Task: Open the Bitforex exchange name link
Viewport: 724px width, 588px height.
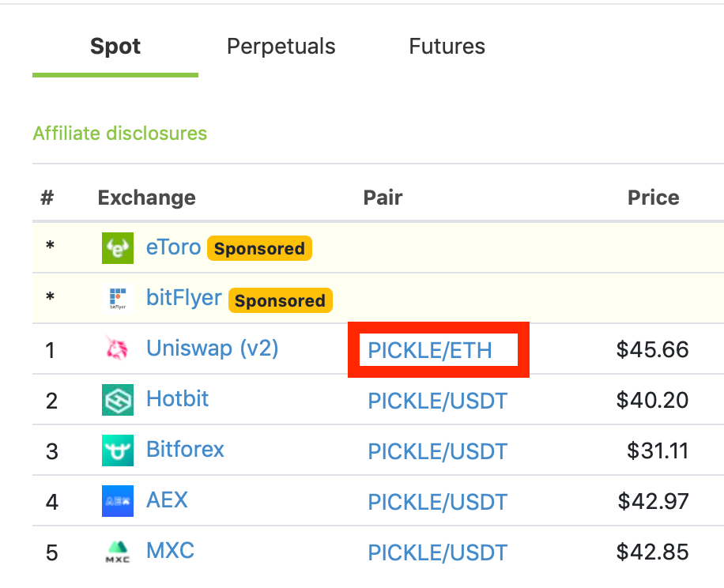Action: point(185,450)
